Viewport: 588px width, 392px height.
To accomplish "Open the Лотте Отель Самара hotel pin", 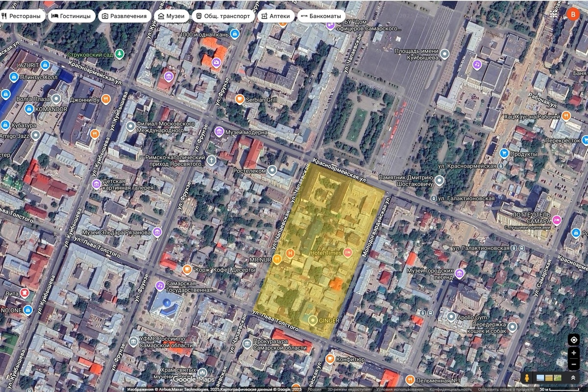I will pos(556,221).
